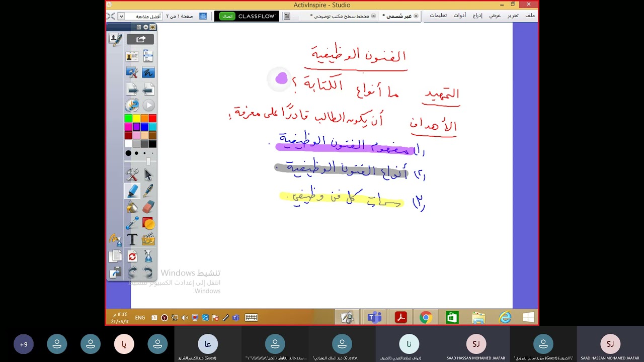Screen dimensions: 644x362
Task: Open Microsoft Teams from taskbar
Action: coord(374,317)
